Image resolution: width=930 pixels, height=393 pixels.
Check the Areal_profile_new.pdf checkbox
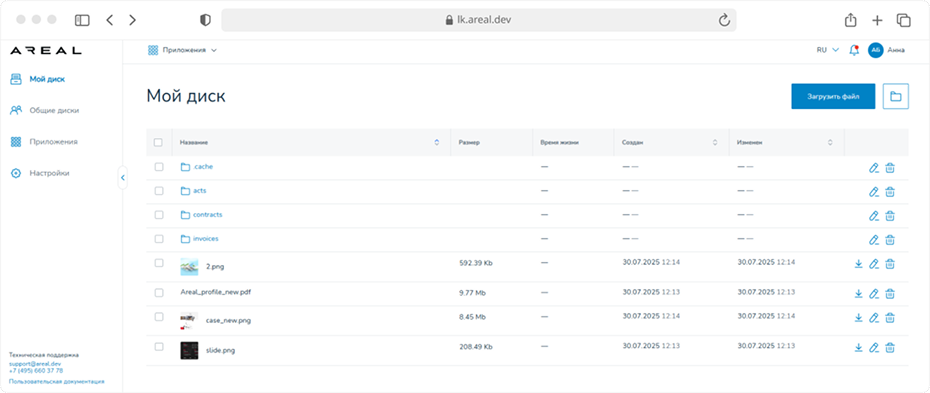158,292
